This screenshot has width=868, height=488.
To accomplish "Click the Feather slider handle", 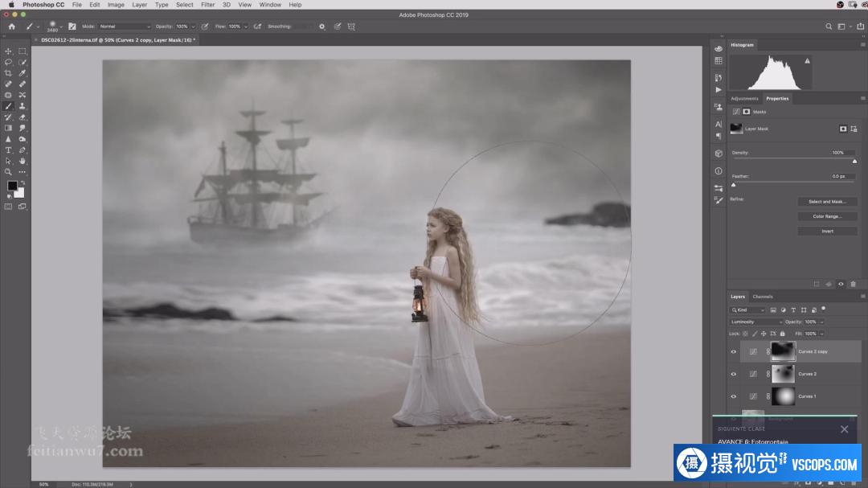I will (x=734, y=185).
